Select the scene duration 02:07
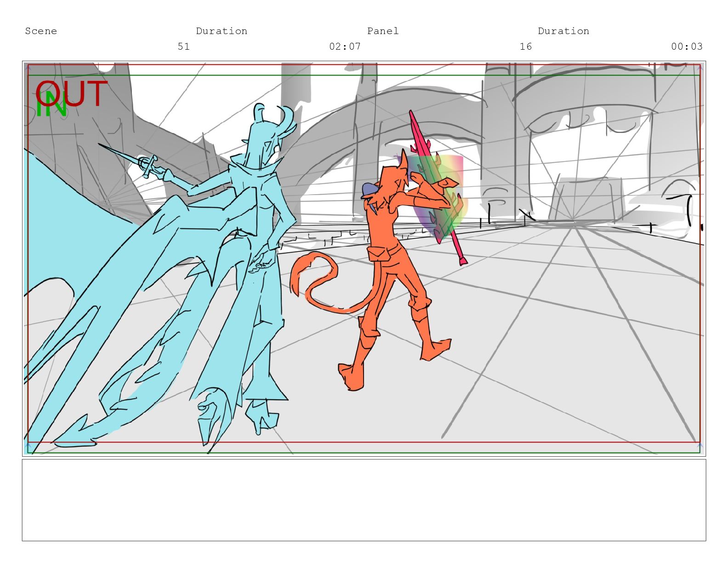 point(345,46)
